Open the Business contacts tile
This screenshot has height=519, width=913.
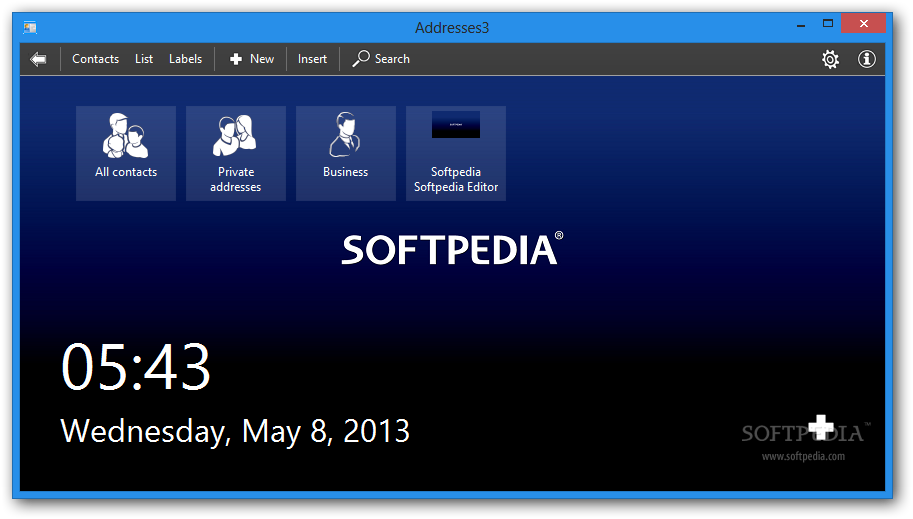[346, 153]
